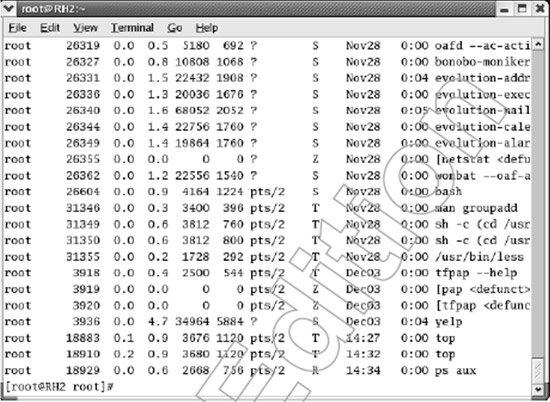Open the View menu
This screenshot has height=402, width=550.
click(x=85, y=28)
